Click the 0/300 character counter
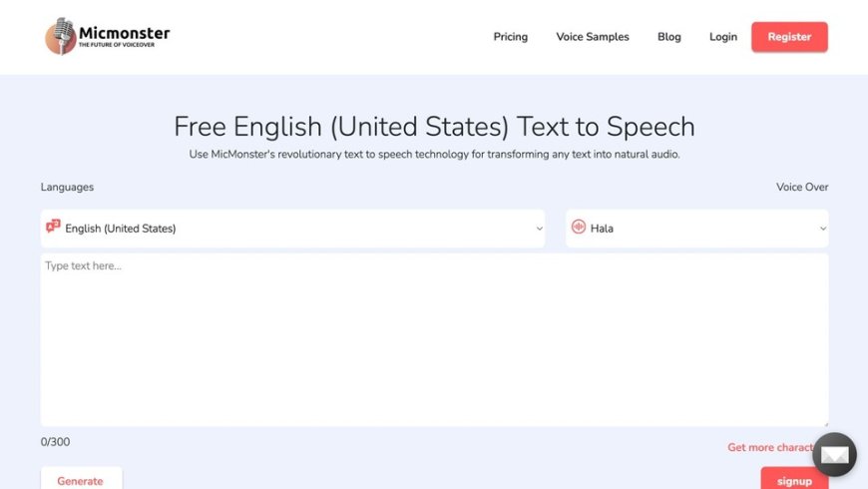 pos(55,442)
